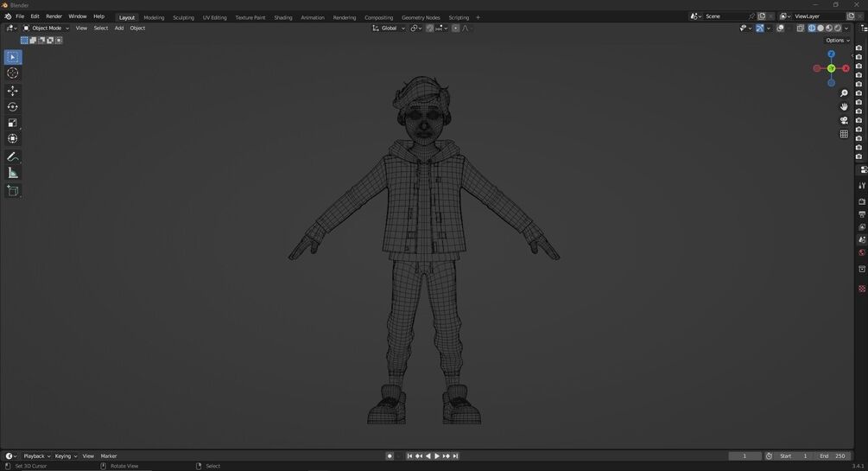The height and width of the screenshot is (471, 868).
Task: Open the Texture properties tab
Action: click(862, 289)
